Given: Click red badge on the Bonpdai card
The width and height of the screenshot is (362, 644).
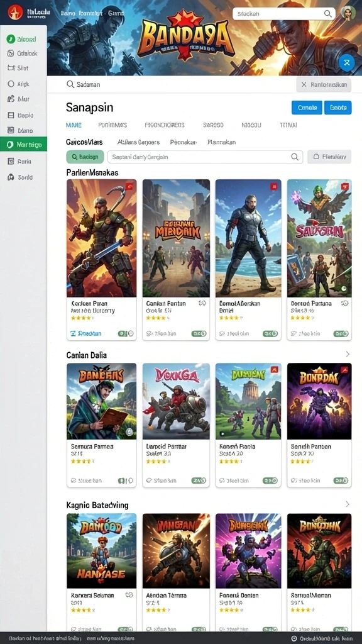Looking at the screenshot, I should pyautogui.click(x=345, y=369).
